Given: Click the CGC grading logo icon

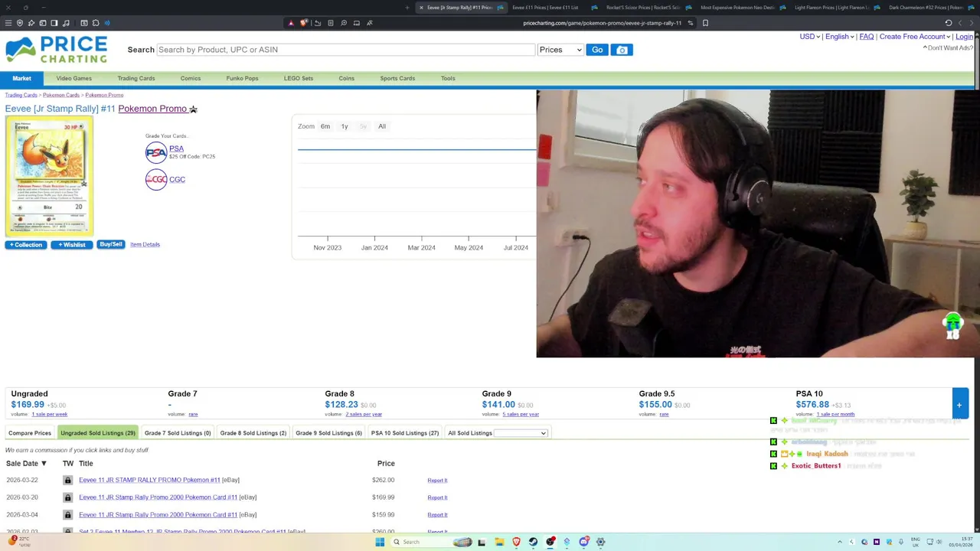Looking at the screenshot, I should [x=156, y=180].
